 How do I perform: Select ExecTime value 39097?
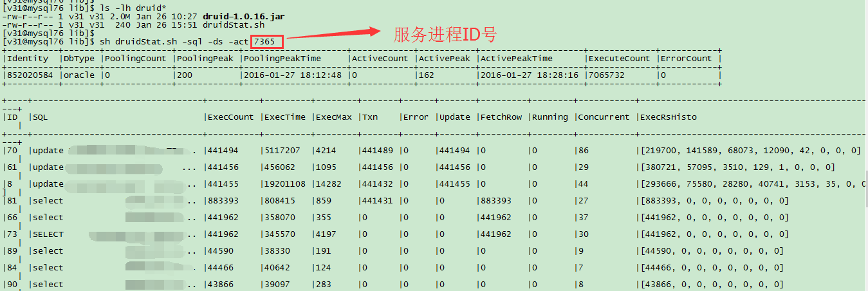[x=277, y=285]
